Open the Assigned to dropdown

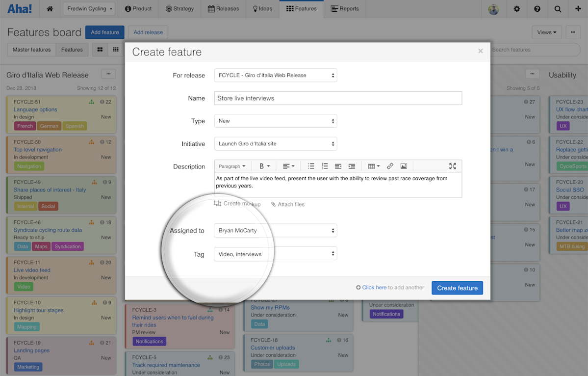click(x=275, y=230)
